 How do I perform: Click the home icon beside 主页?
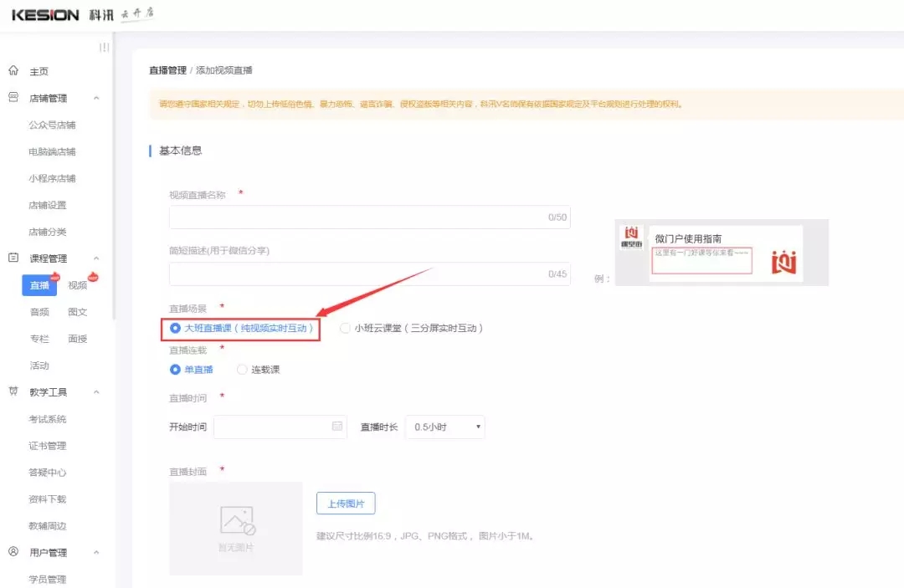click(x=13, y=71)
